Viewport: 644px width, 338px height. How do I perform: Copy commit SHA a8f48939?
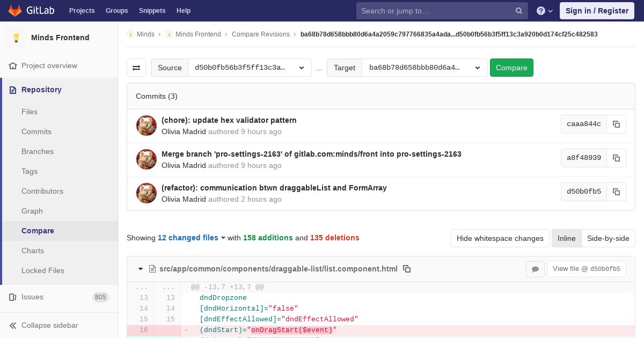click(616, 158)
